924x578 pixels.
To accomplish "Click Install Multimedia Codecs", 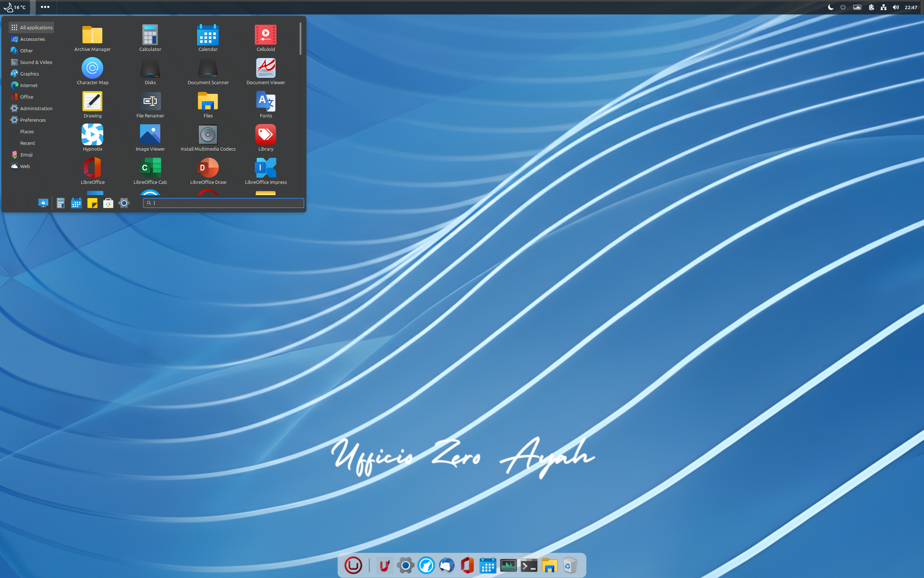I will pyautogui.click(x=208, y=138).
